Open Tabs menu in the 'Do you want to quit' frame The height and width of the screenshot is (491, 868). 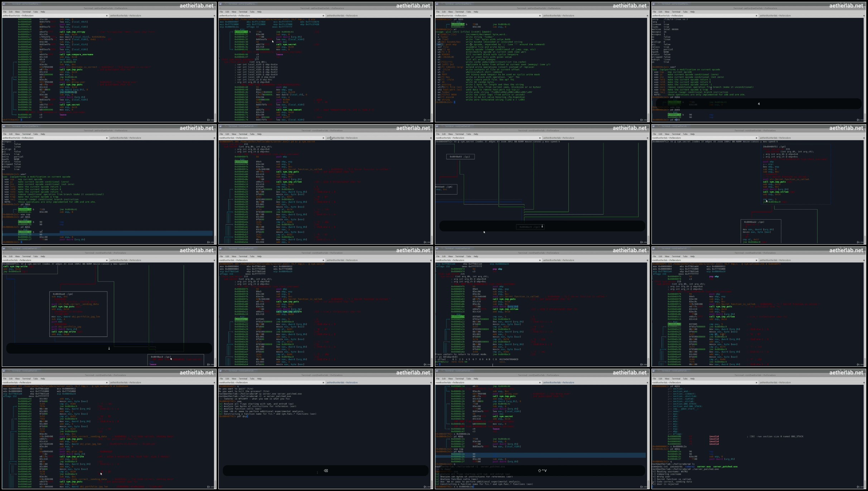coord(252,379)
